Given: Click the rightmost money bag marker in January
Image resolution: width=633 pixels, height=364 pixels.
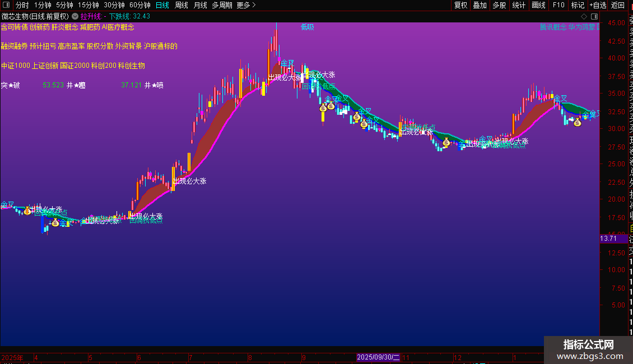Looking at the screenshot, I should tap(578, 122).
